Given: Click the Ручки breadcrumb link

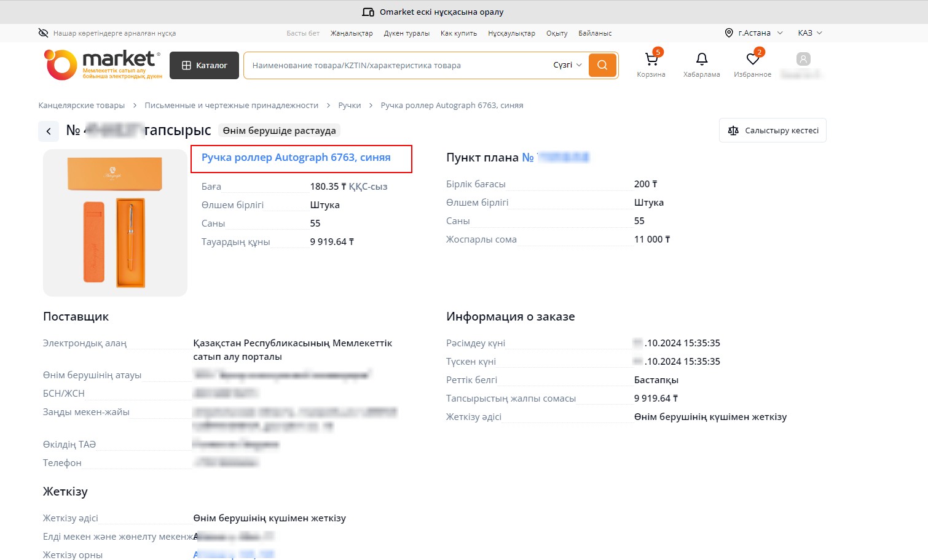Looking at the screenshot, I should pyautogui.click(x=349, y=106).
